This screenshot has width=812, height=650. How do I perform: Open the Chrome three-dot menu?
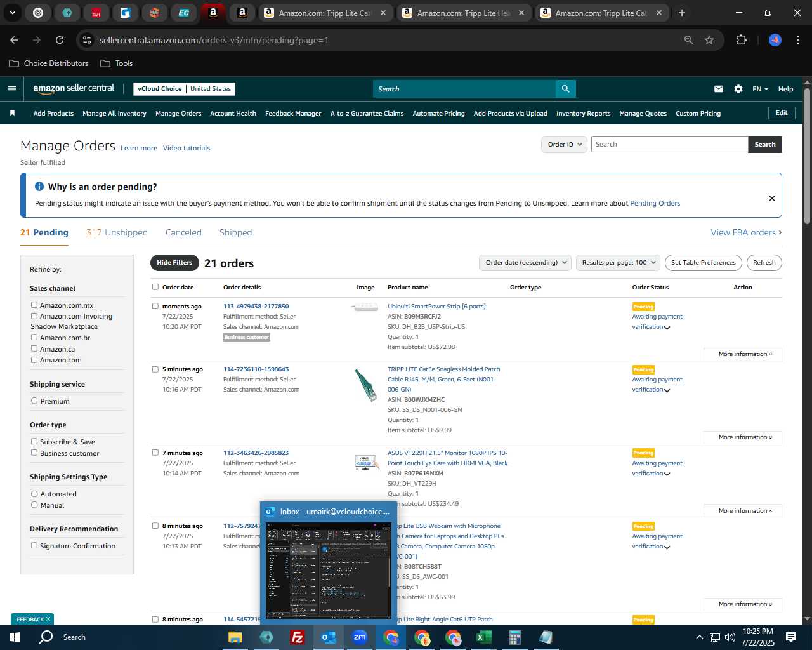pyautogui.click(x=797, y=40)
